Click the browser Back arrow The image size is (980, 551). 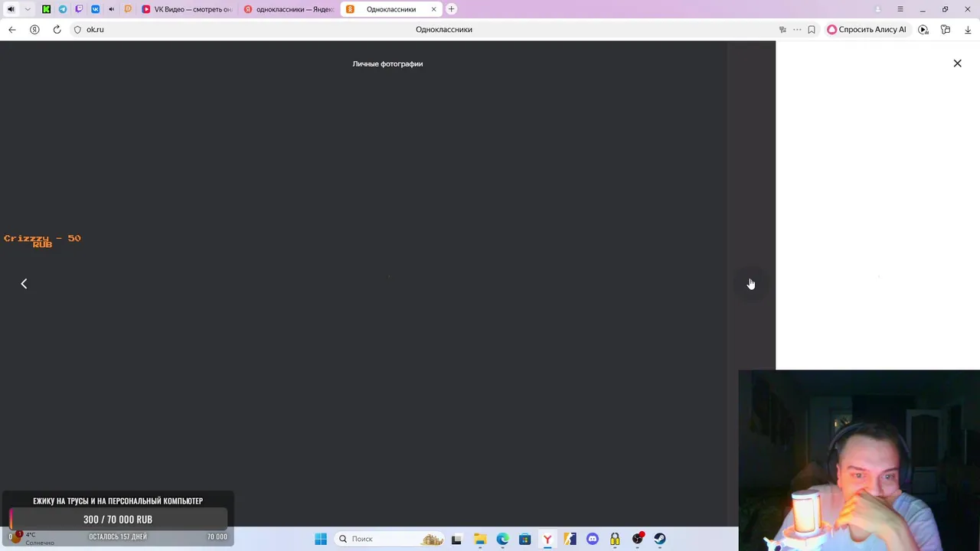click(x=12, y=30)
